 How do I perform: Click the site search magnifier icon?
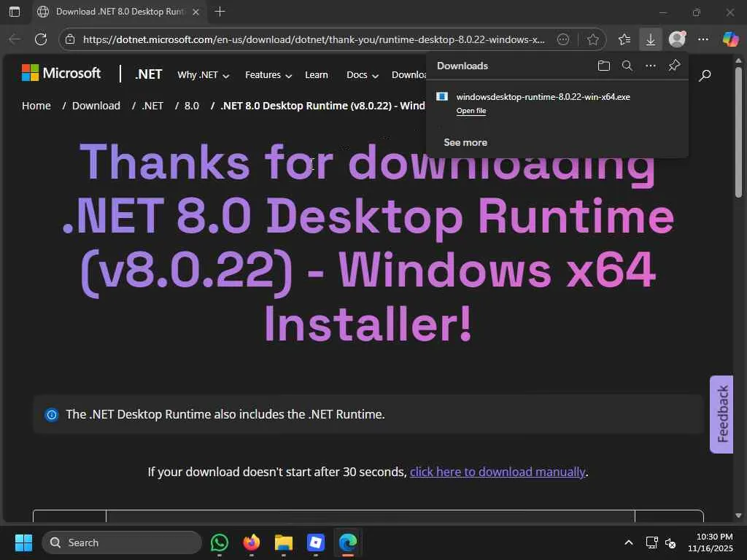point(705,75)
